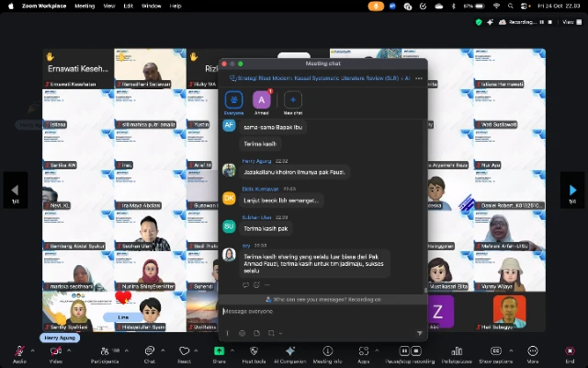Click into the Message everyone input field

322,311
